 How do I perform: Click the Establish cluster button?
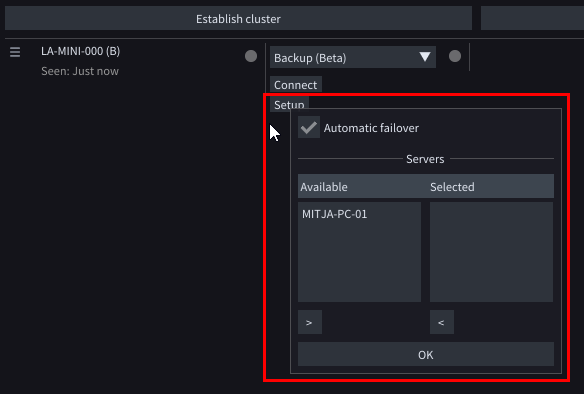238,18
